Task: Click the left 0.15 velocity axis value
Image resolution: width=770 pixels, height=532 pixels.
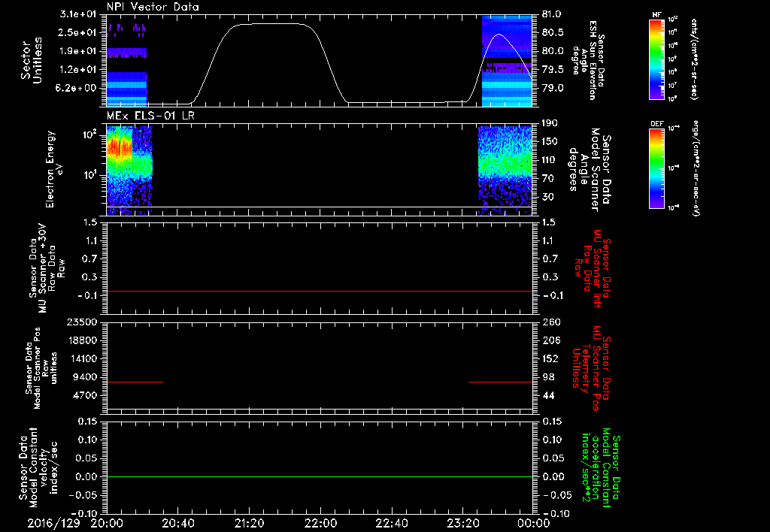Action: (86, 421)
